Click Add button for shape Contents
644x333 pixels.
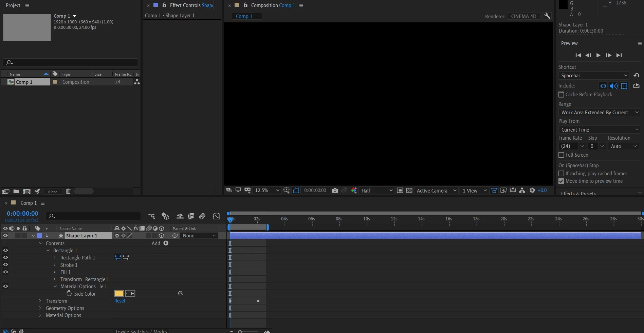(166, 243)
